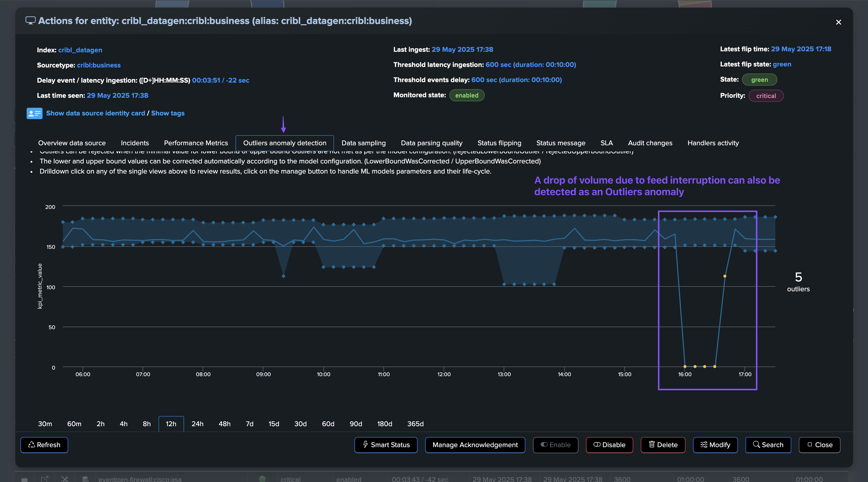Delete this entity

click(663, 445)
